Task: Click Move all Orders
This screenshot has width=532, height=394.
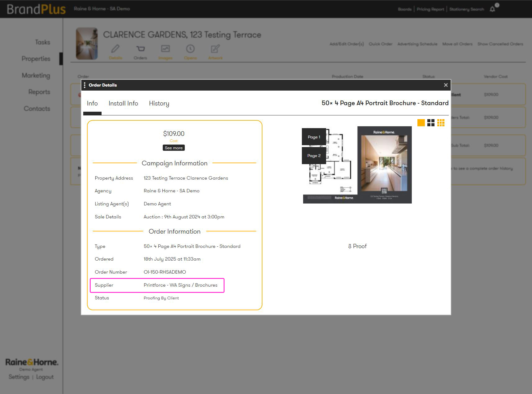Action: click(x=457, y=44)
